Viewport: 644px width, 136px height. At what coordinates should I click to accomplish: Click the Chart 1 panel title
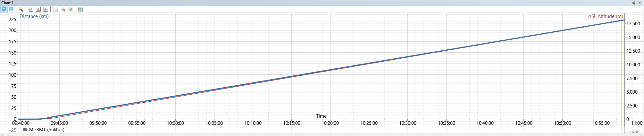(7, 3)
